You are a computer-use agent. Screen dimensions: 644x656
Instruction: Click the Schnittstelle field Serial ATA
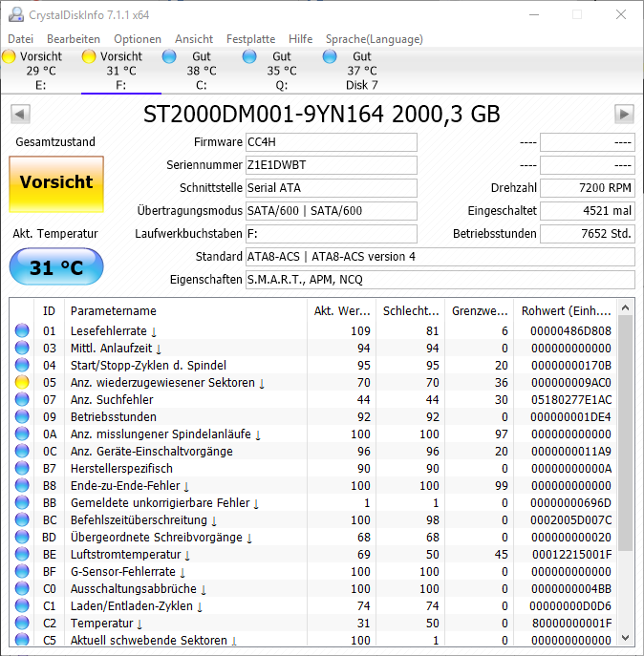pyautogui.click(x=332, y=188)
